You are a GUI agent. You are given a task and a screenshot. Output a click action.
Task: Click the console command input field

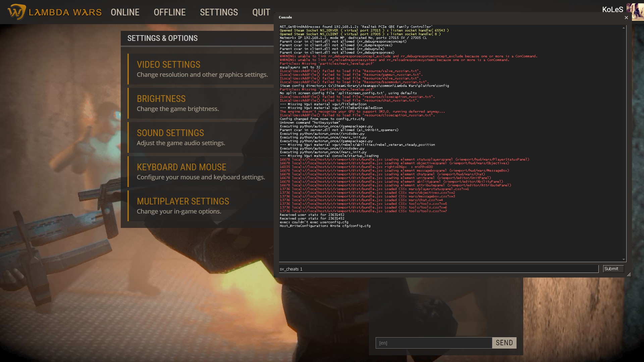coord(438,269)
